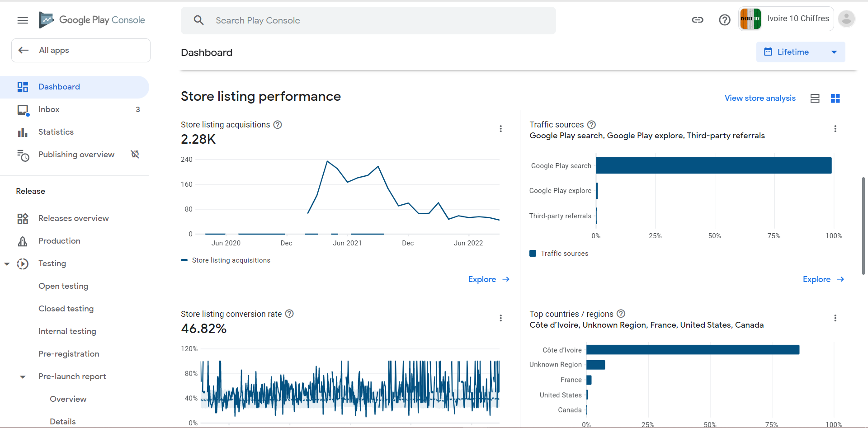This screenshot has width=868, height=428.
Task: Click the Google Play Console logo
Action: [x=92, y=20]
